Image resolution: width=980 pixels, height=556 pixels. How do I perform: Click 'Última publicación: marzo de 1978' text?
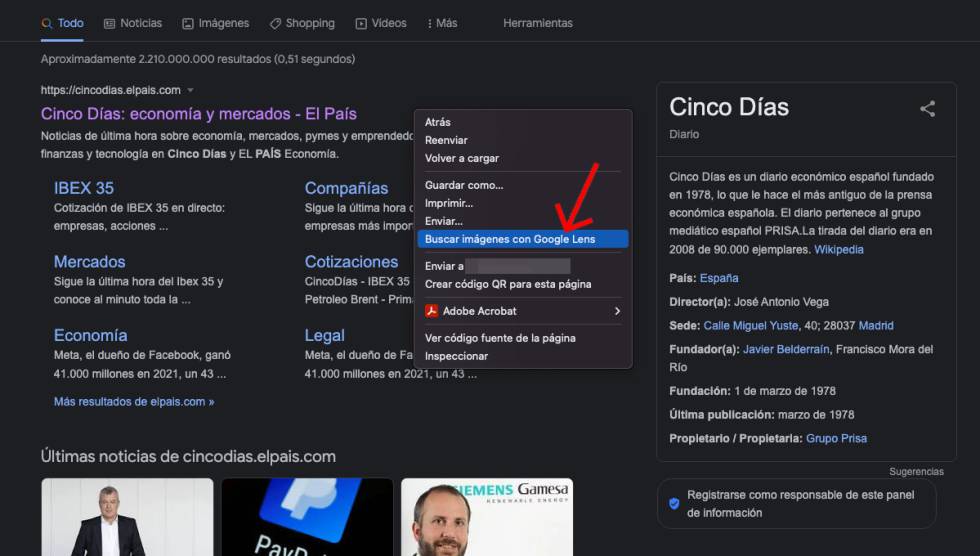[x=761, y=415]
